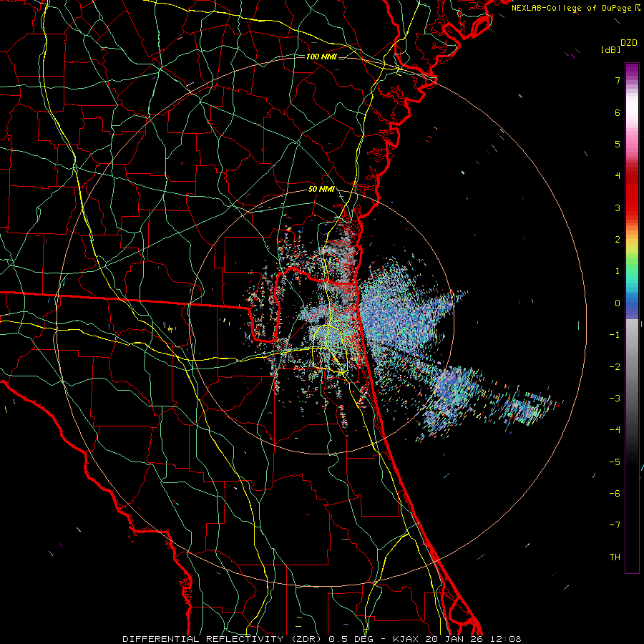Click the 7 value on the color scale
This screenshot has height=644, width=644.
[x=618, y=80]
